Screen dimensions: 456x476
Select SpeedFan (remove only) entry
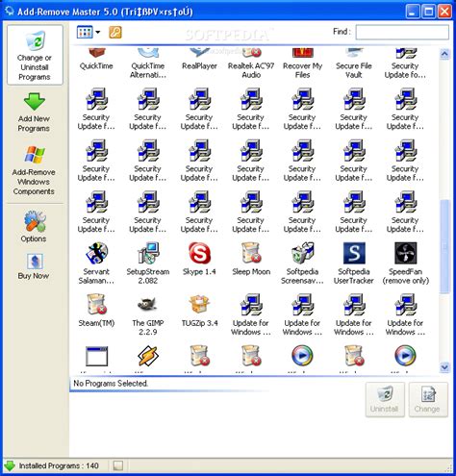tap(405, 263)
